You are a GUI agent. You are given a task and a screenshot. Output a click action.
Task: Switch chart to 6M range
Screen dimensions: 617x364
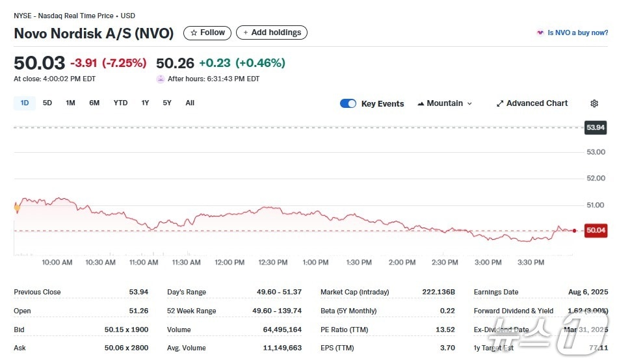94,103
